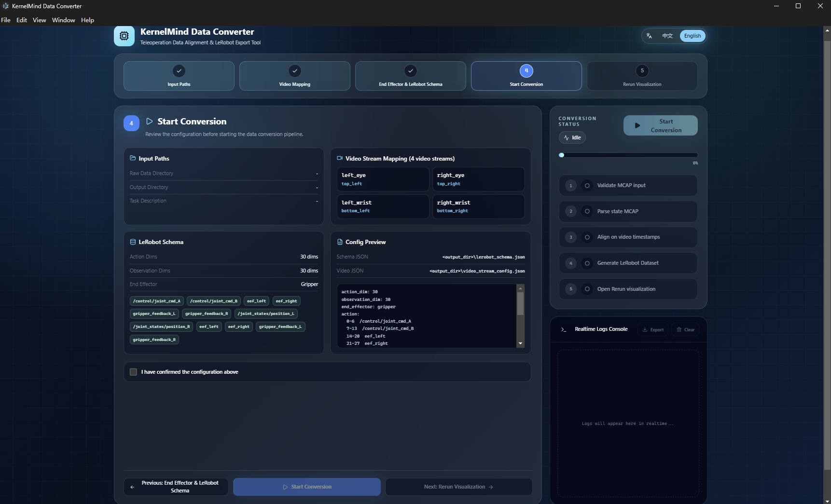Click the status circle for Open Rerun visualization
This screenshot has width=831, height=504.
click(x=587, y=289)
